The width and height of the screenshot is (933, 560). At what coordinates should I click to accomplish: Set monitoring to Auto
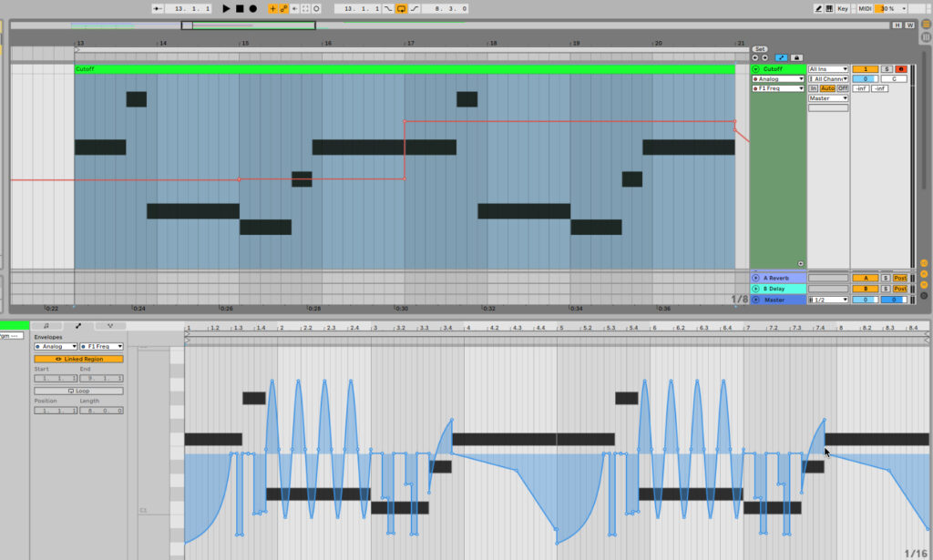click(827, 88)
